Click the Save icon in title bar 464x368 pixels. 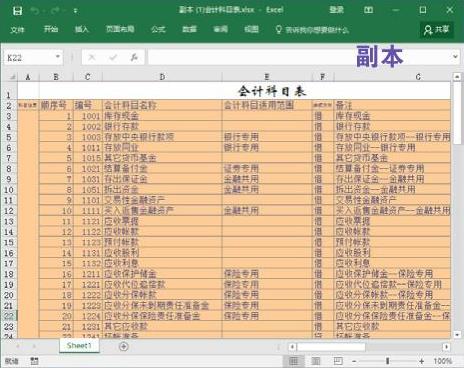(17, 11)
